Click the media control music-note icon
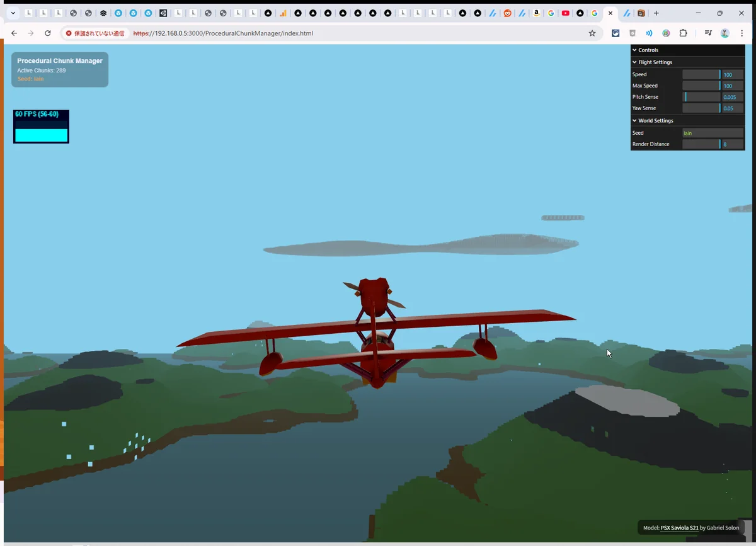Screen dimensions: 756x546 [x=708, y=33]
